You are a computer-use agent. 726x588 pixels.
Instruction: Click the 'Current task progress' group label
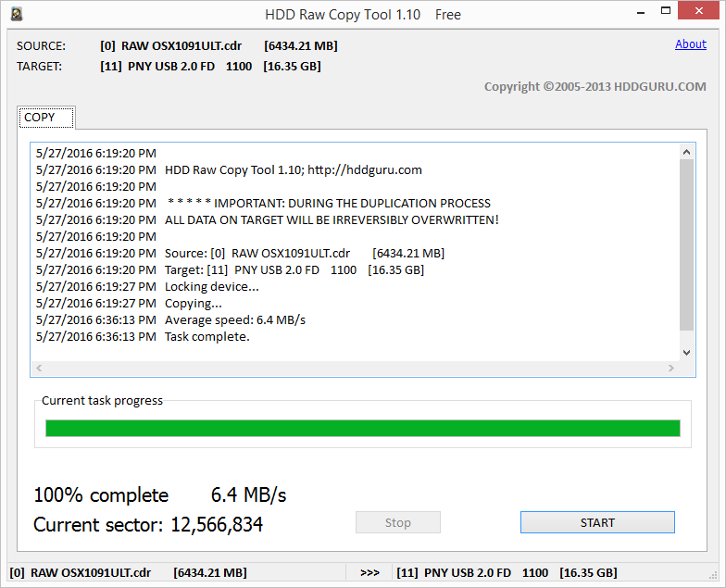(102, 400)
